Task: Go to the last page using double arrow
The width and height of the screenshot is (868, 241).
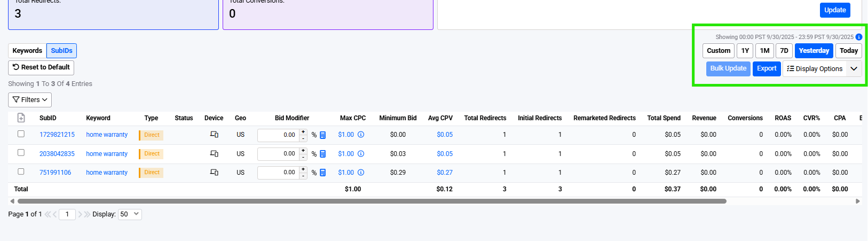Action: [87, 214]
